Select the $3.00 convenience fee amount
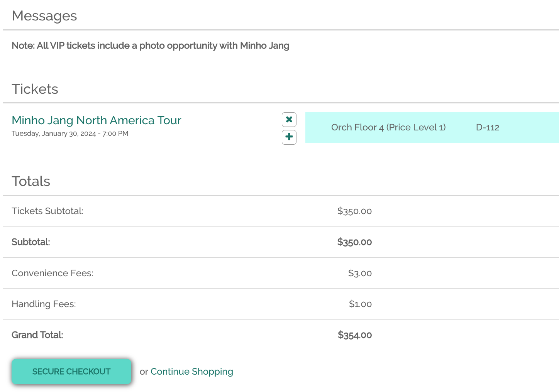Viewport: 559px width, 392px height. (360, 273)
